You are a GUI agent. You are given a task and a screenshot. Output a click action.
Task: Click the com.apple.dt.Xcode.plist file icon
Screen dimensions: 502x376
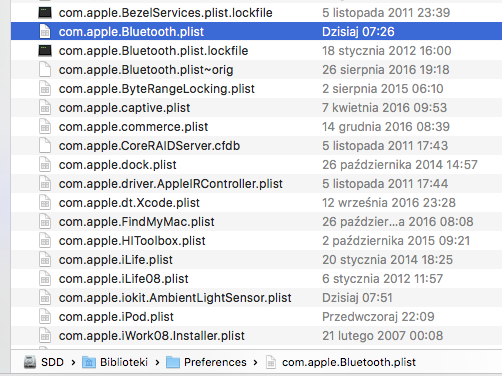point(45,203)
